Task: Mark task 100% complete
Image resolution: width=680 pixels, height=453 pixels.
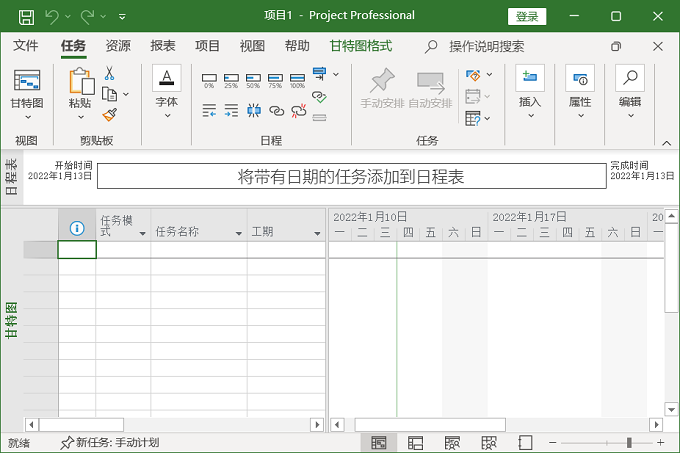Action: pyautogui.click(x=298, y=80)
